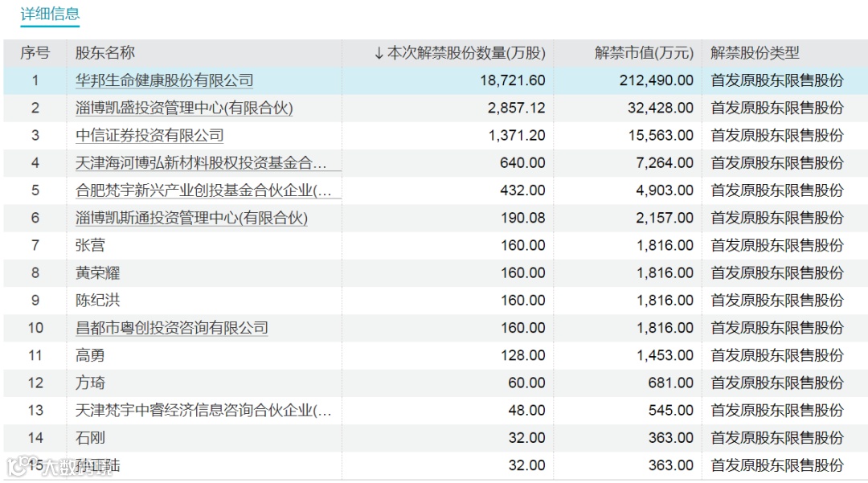Click the share count 60.00
The width and height of the screenshot is (868, 483).
[527, 383]
